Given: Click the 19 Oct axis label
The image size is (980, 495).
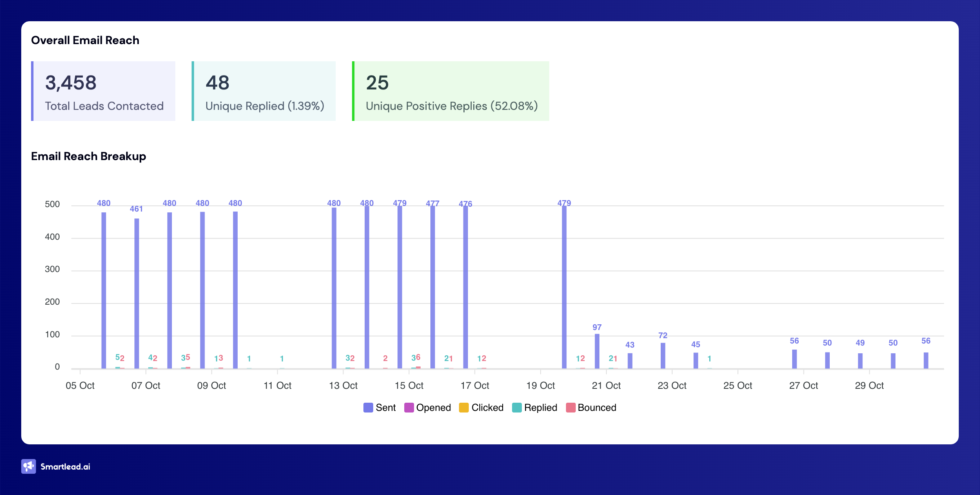Looking at the screenshot, I should click(540, 386).
